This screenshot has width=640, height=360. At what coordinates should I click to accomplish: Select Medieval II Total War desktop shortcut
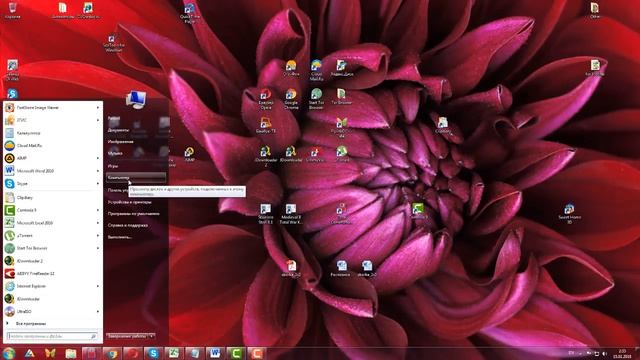[291, 213]
